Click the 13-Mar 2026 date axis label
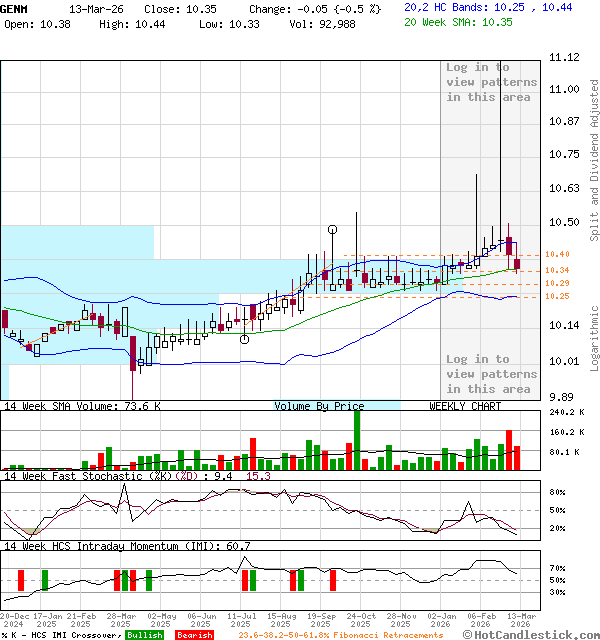This screenshot has height=640, width=600. 519,621
